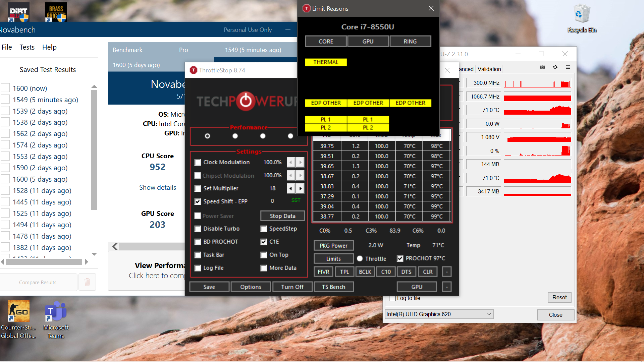Check the Log to file box in GPU-Z

coord(392,298)
